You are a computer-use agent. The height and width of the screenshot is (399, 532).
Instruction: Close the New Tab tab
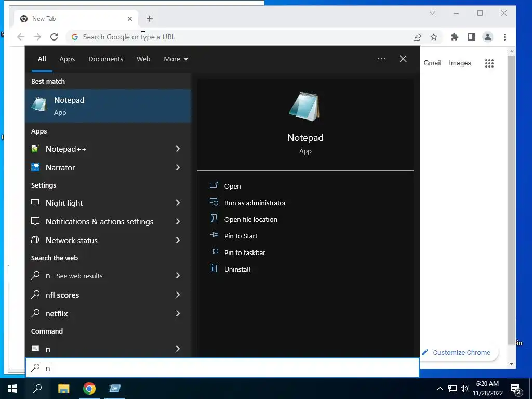[129, 19]
